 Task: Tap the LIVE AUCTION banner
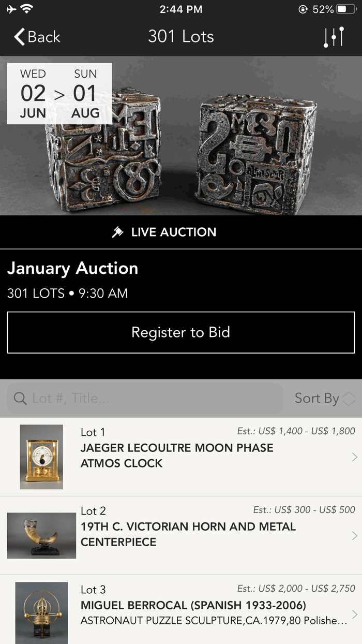click(x=181, y=232)
